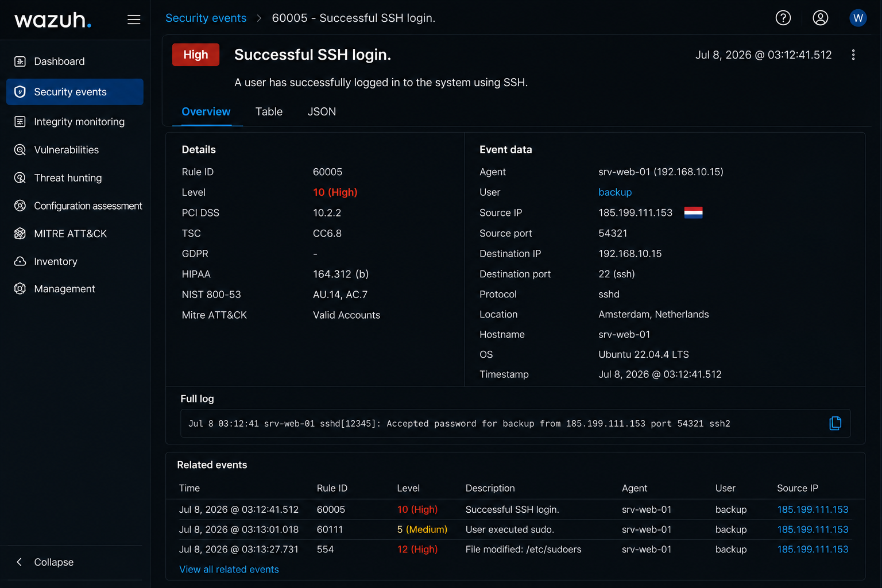Toggle the hamburger menu next to Wazuh logo
The image size is (882, 588).
click(134, 20)
